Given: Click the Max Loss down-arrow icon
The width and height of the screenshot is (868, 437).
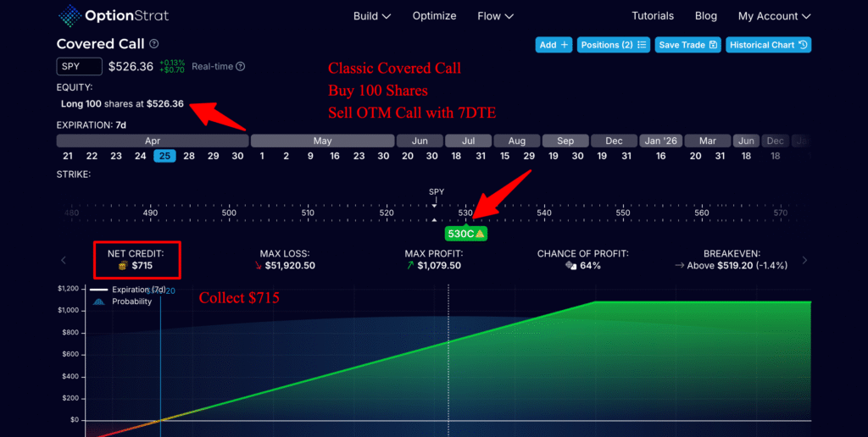Looking at the screenshot, I should click(258, 266).
